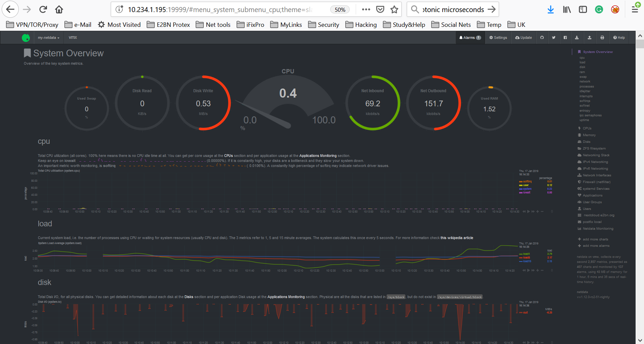Click the Twitter icon in the top bar
The image size is (644, 344).
[554, 38]
